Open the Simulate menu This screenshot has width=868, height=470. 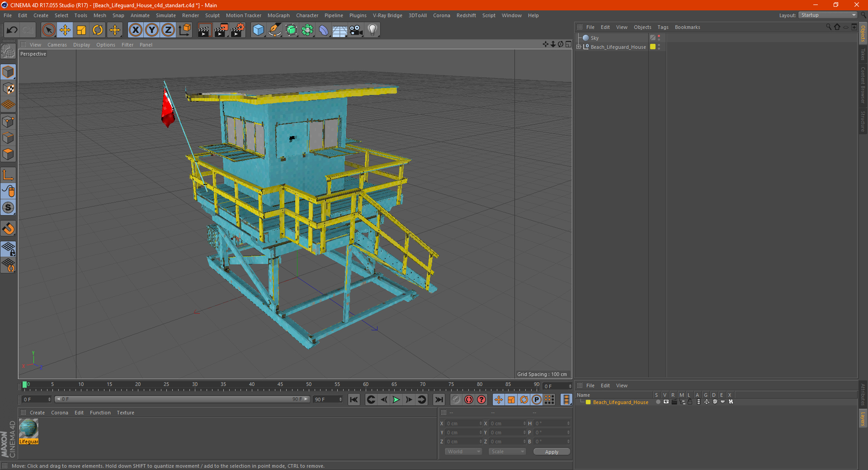tap(166, 15)
